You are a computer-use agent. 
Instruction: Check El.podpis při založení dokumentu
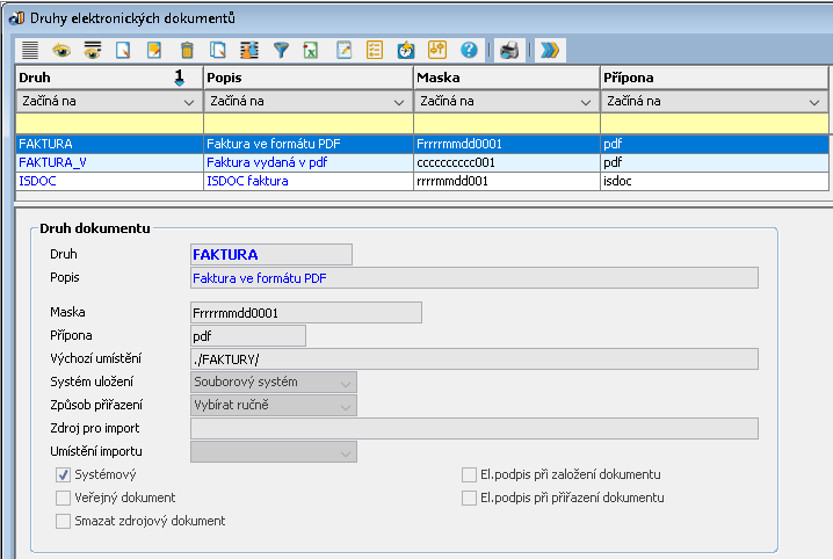(469, 475)
